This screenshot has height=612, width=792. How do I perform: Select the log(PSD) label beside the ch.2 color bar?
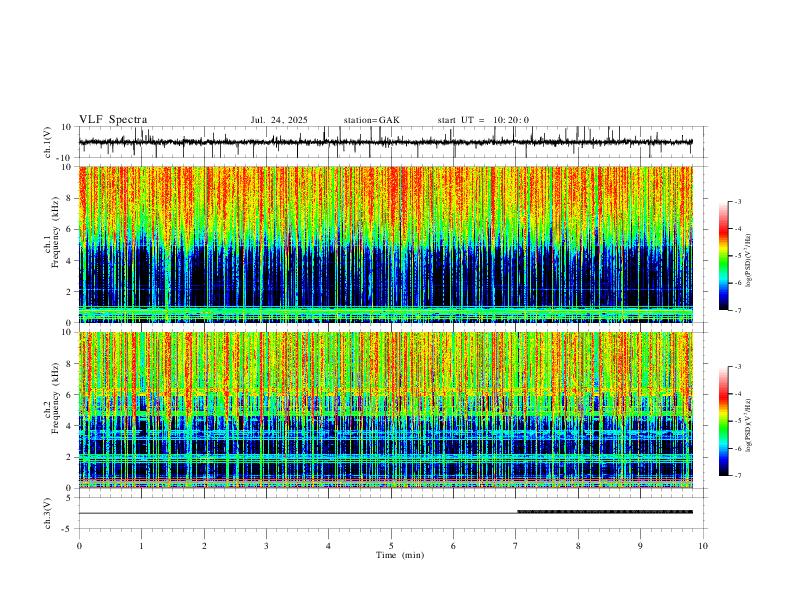tap(749, 426)
